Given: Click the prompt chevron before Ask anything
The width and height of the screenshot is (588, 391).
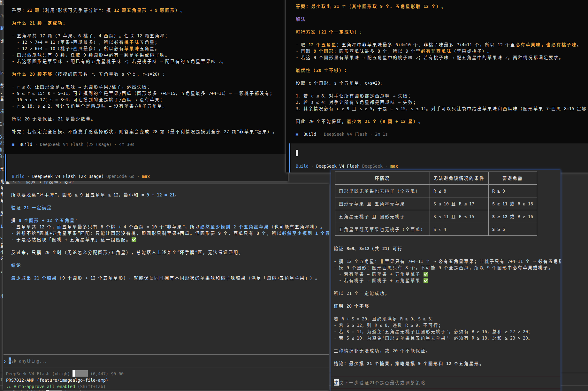Looking at the screenshot, I should (5, 361).
